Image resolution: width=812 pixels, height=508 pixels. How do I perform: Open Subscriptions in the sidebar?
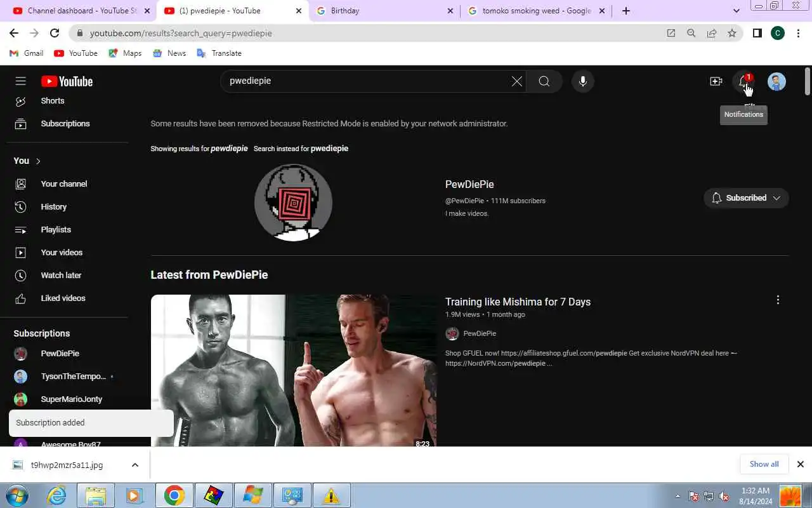point(67,124)
